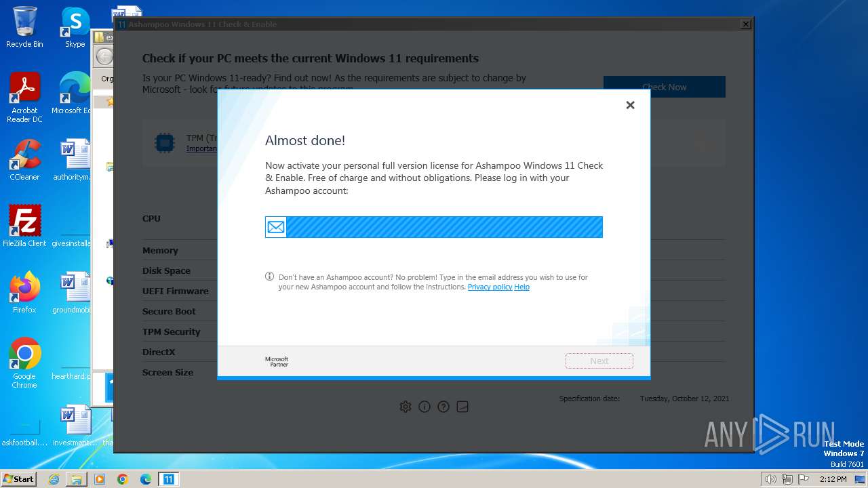
Task: Click the Next button
Action: pyautogui.click(x=599, y=361)
